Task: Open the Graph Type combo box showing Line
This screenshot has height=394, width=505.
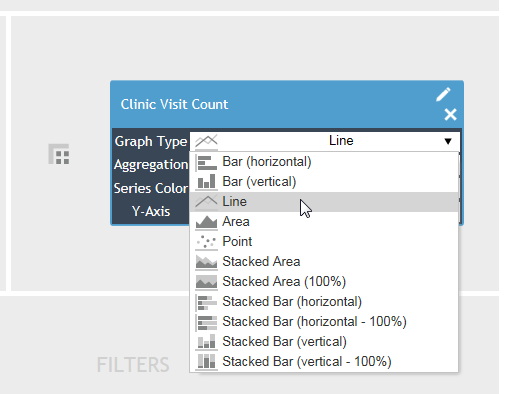Action: tap(325, 141)
